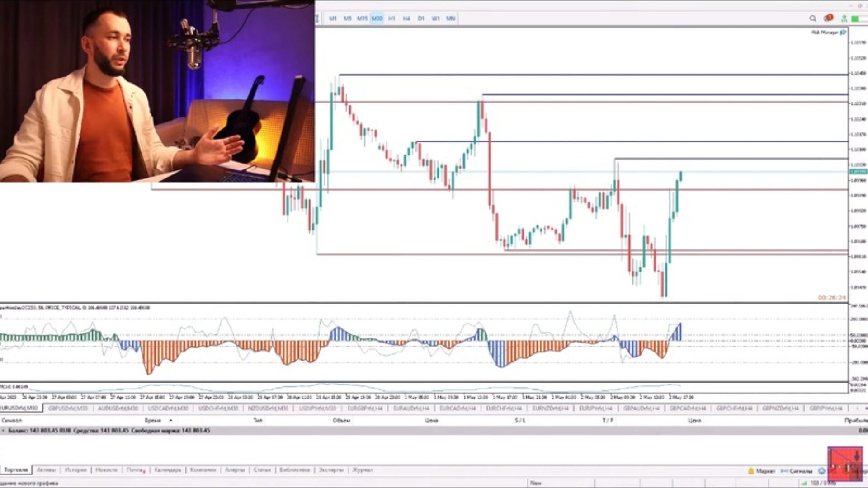Open the Market shopping bag icon

pyautogui.click(x=751, y=471)
